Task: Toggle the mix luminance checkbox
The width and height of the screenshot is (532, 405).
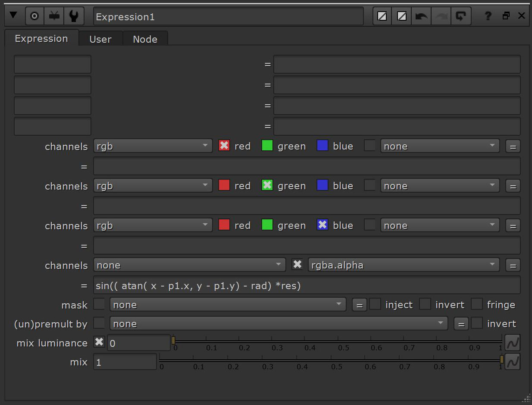Action: coord(99,342)
